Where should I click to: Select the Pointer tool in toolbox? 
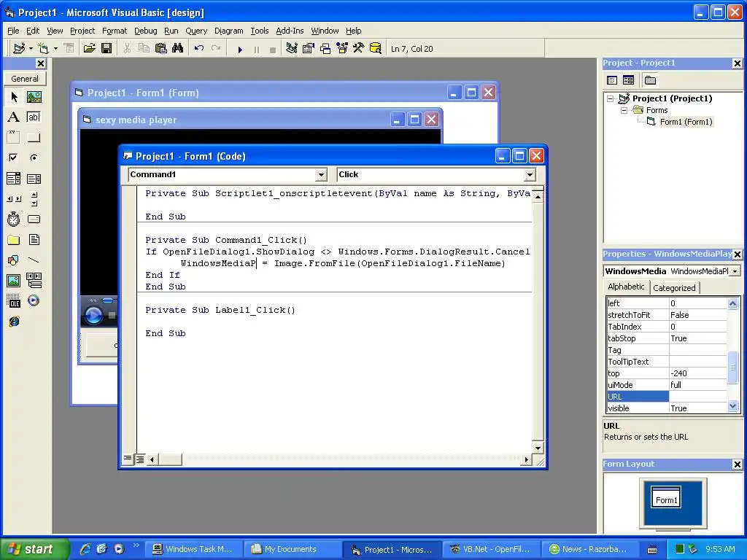[x=14, y=97]
